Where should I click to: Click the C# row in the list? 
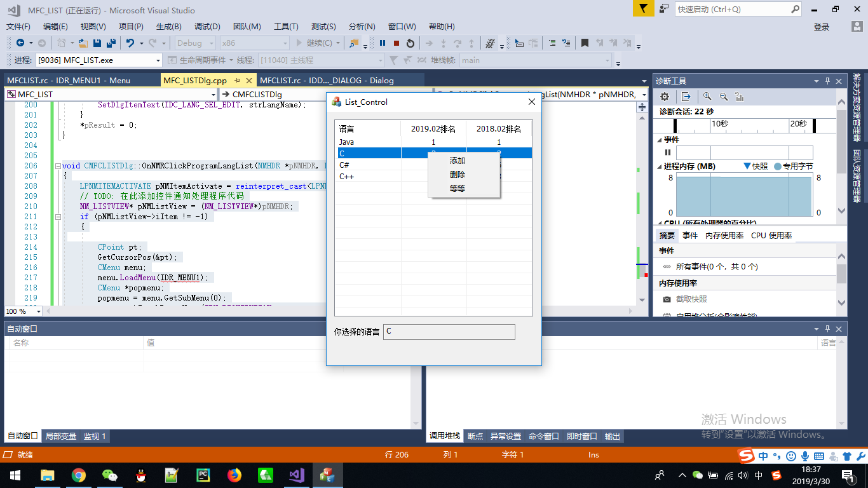tap(435, 165)
